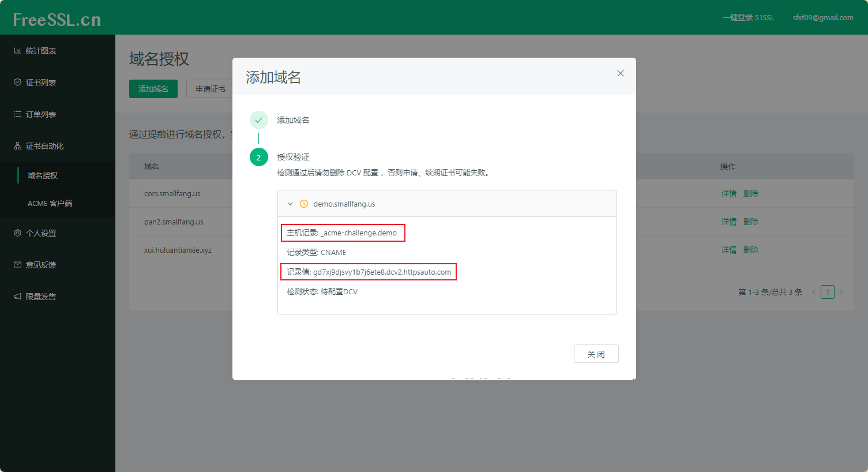Click the order list icon
The width and height of the screenshot is (868, 472).
pyautogui.click(x=17, y=114)
